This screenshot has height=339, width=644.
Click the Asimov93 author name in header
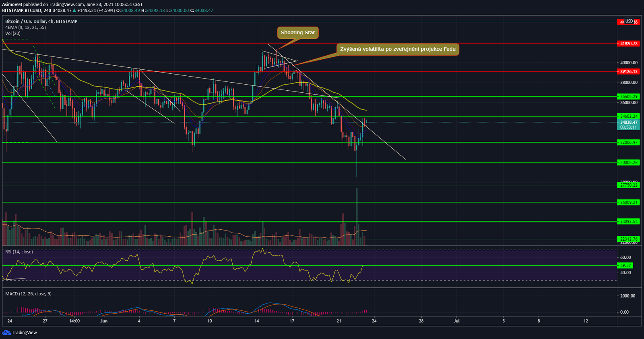(x=12, y=4)
